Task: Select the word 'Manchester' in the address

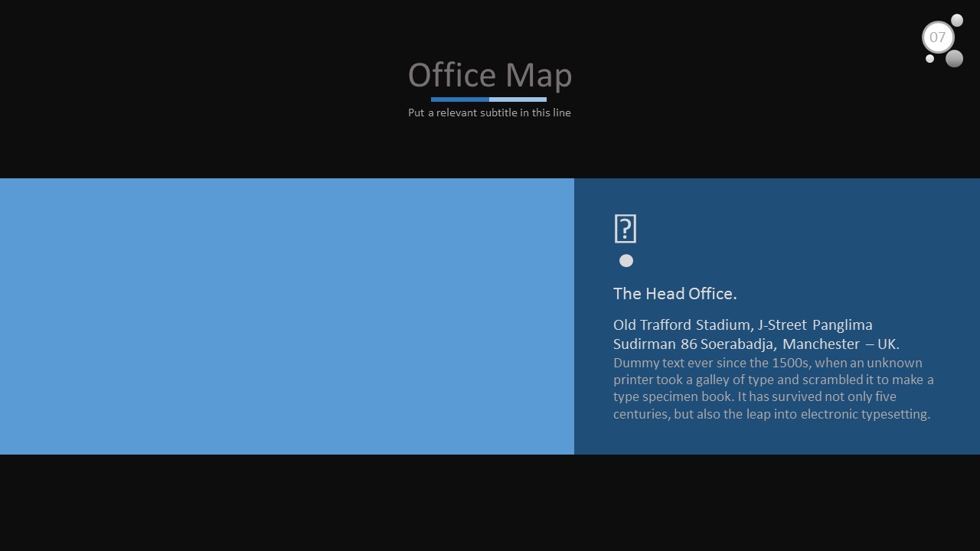Action: point(821,344)
